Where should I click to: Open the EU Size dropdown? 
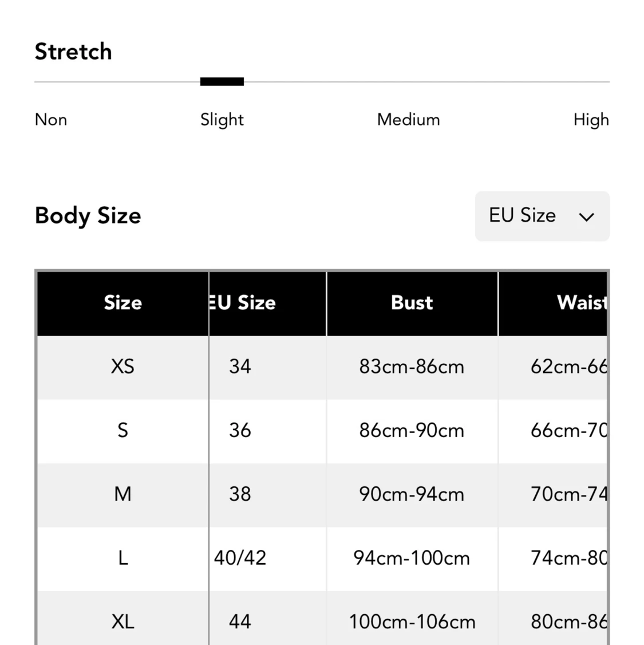(x=542, y=216)
